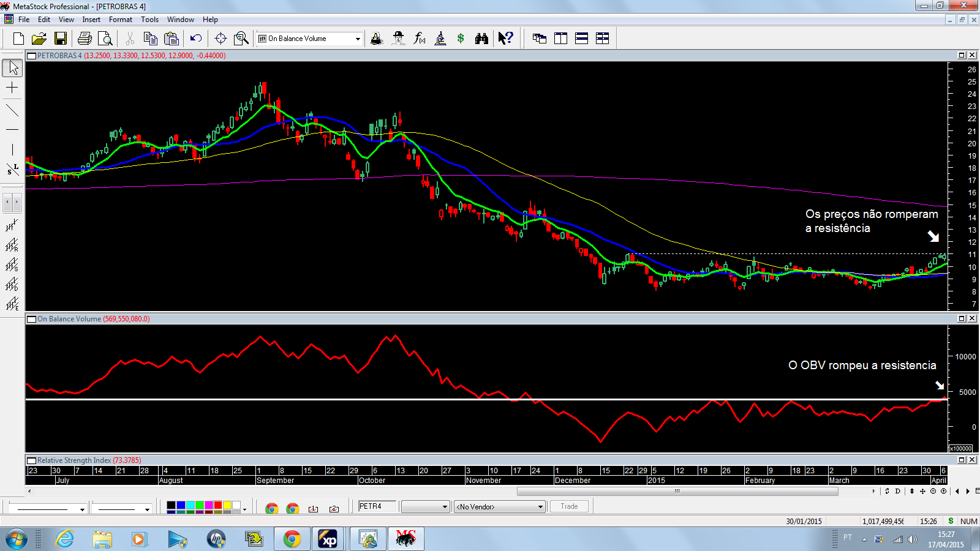Open the File menu
The width and height of the screenshot is (980, 551).
coord(24,20)
